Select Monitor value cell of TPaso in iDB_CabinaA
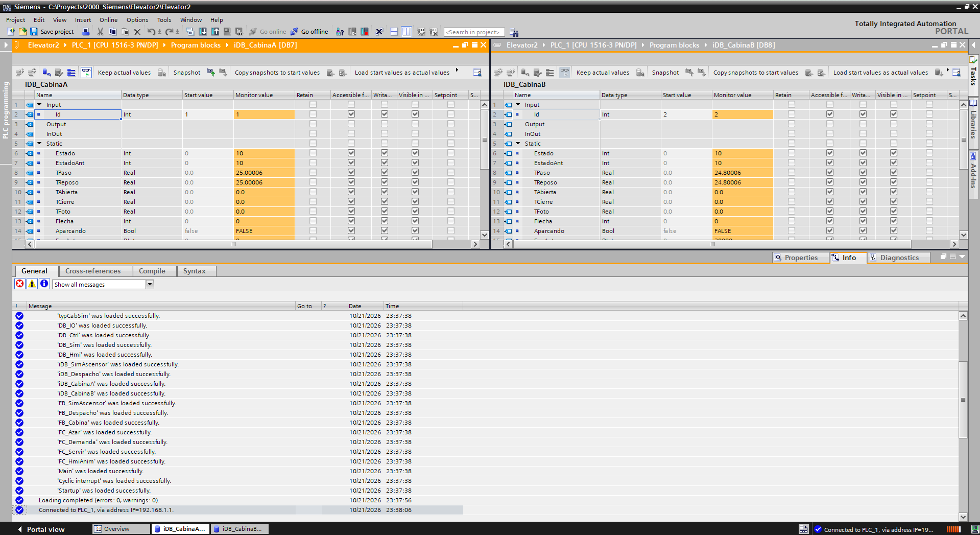The width and height of the screenshot is (980, 535). click(264, 173)
